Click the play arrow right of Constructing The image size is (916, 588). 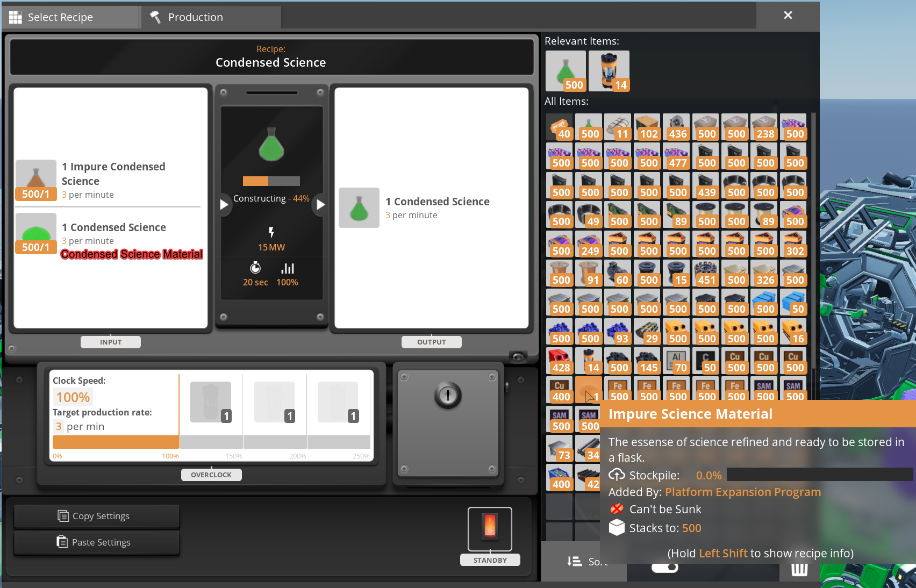(320, 204)
